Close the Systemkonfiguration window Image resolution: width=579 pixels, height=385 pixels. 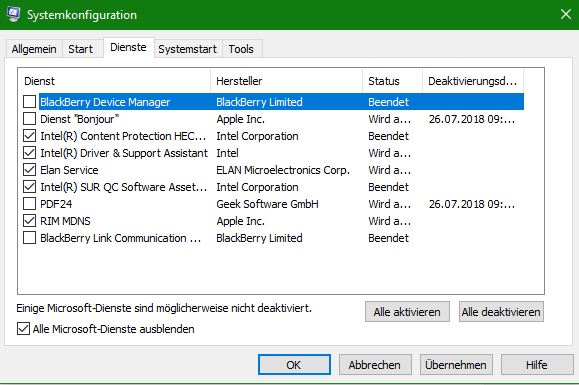pos(565,14)
